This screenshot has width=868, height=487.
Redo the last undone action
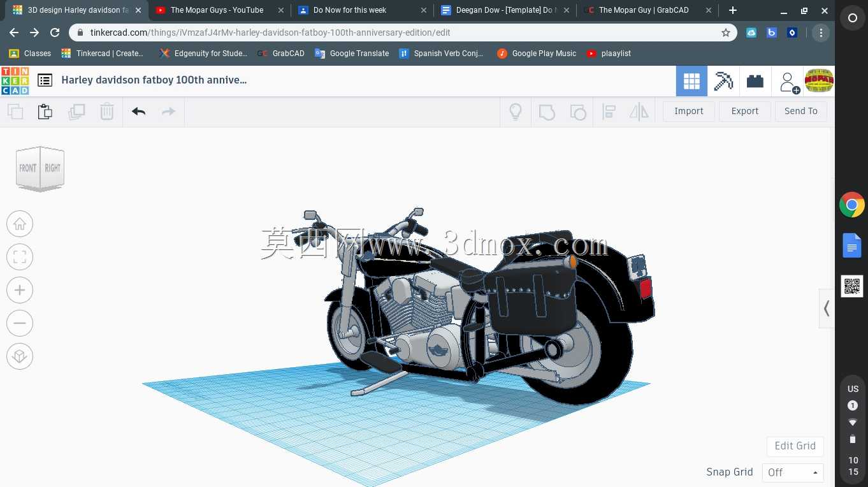168,112
